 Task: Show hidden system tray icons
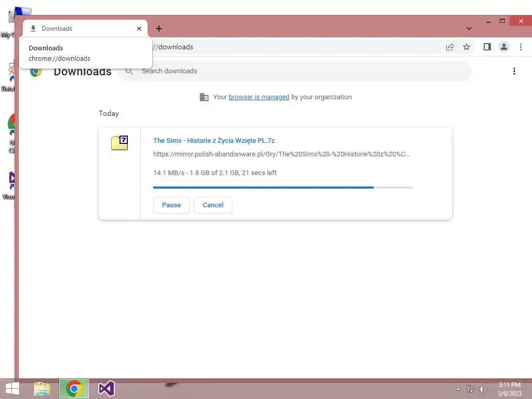(x=458, y=389)
